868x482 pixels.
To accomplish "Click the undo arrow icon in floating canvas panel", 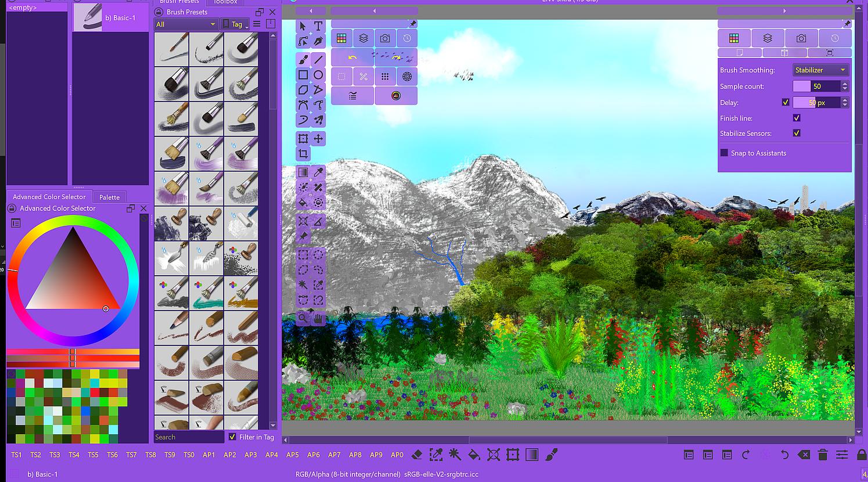I will [352, 57].
